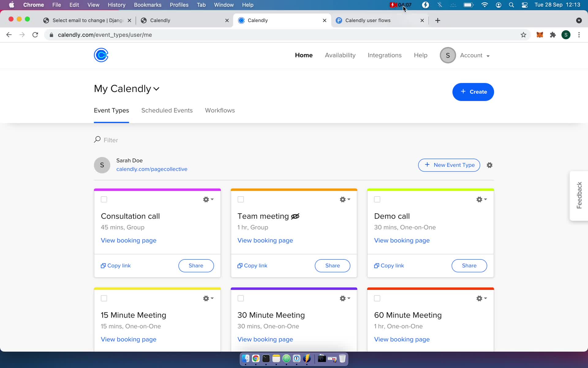Click the settings gear on Consultation call
Screen dimensions: 588x368
pyautogui.click(x=206, y=199)
